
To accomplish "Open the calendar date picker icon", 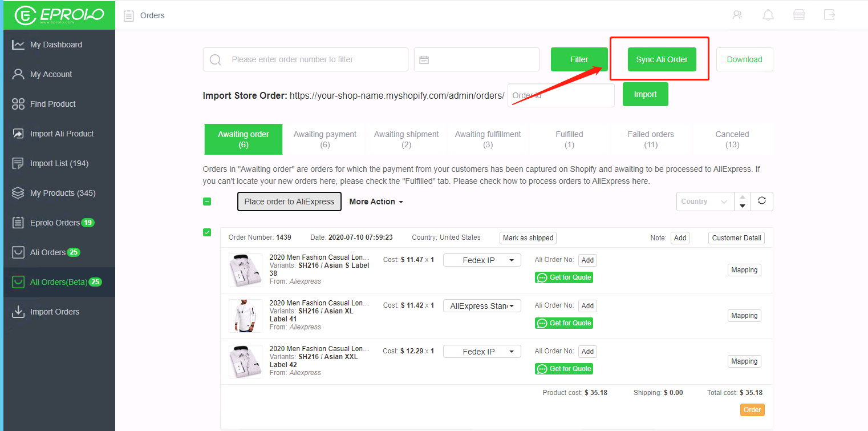I will tap(424, 60).
